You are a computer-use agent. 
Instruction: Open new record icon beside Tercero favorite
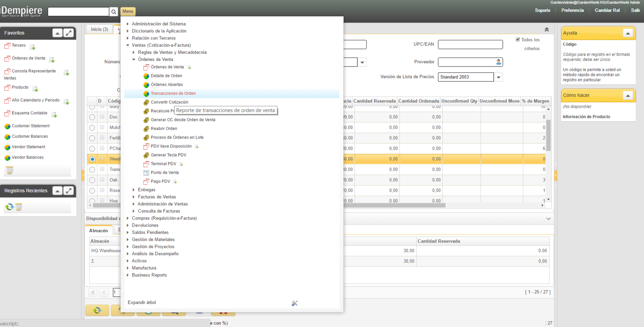point(33,47)
